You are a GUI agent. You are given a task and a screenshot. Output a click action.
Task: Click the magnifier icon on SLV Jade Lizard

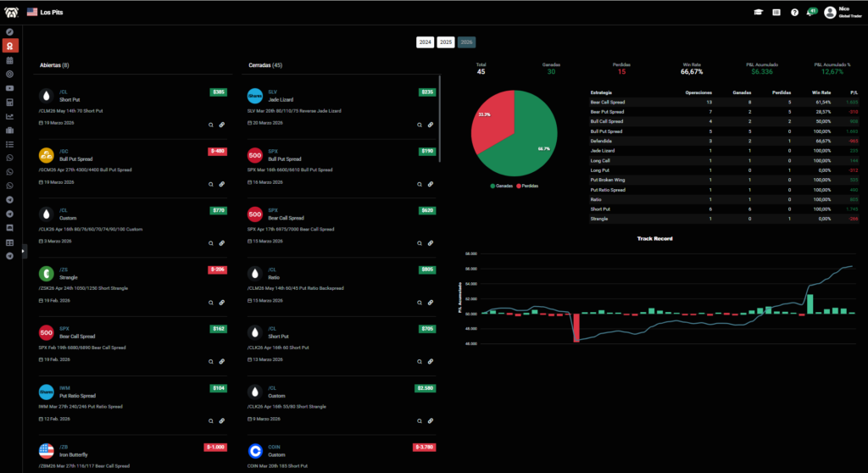[420, 125]
